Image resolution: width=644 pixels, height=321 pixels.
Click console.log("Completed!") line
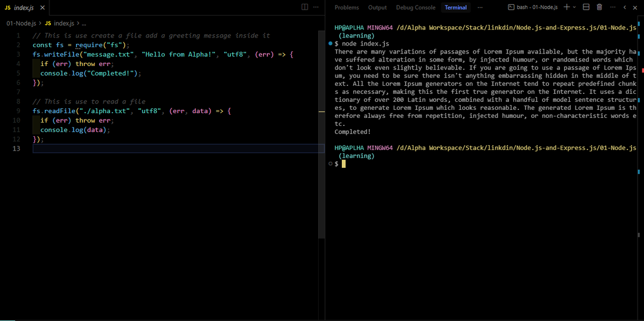pyautogui.click(x=91, y=73)
